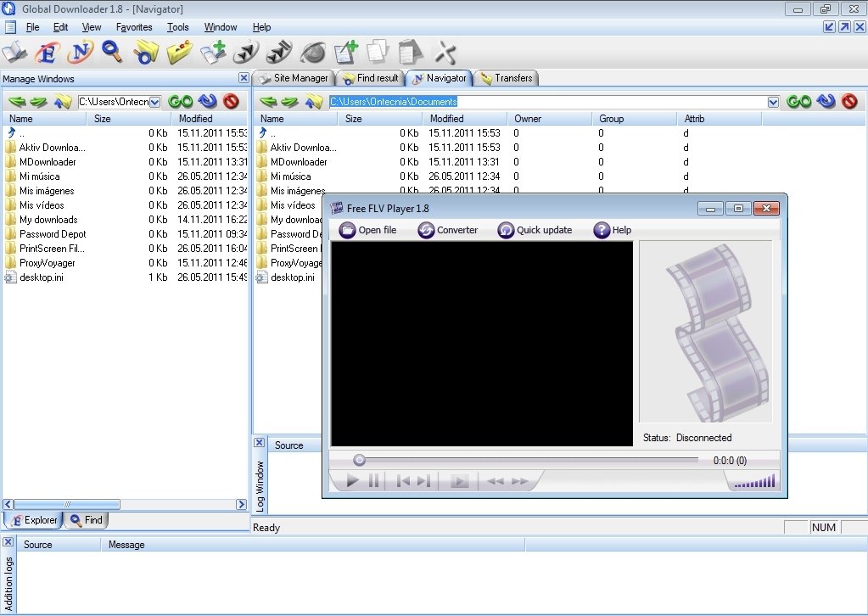Screen dimensions: 868x616
Task: Click the FLV Player play button
Action: pos(352,481)
